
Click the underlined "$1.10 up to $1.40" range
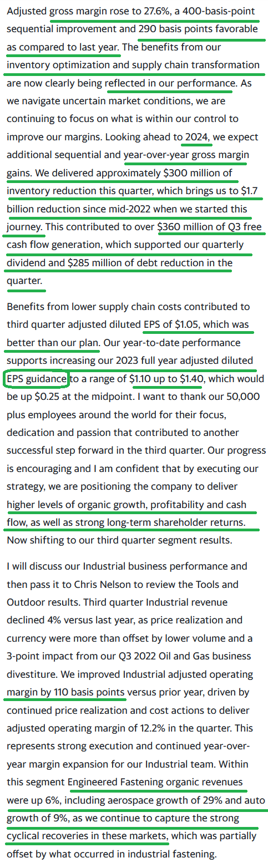point(167,380)
